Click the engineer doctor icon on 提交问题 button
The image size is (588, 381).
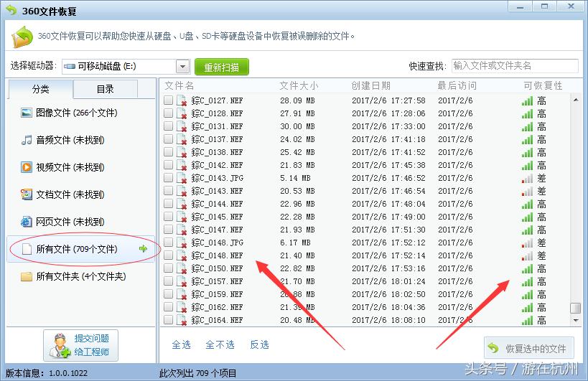pos(60,345)
